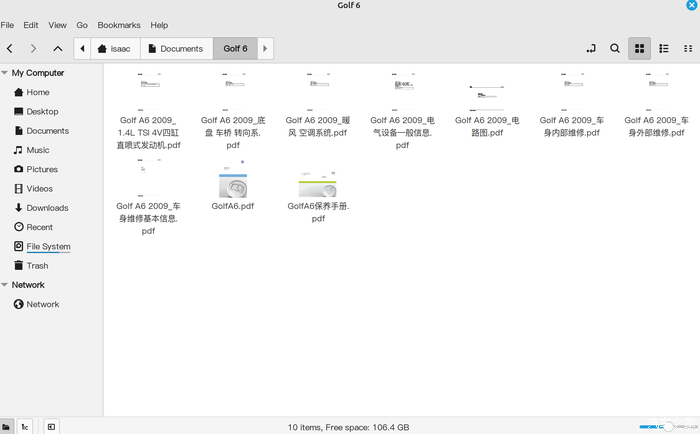
Task: Collapse the Network section
Action: coord(5,285)
